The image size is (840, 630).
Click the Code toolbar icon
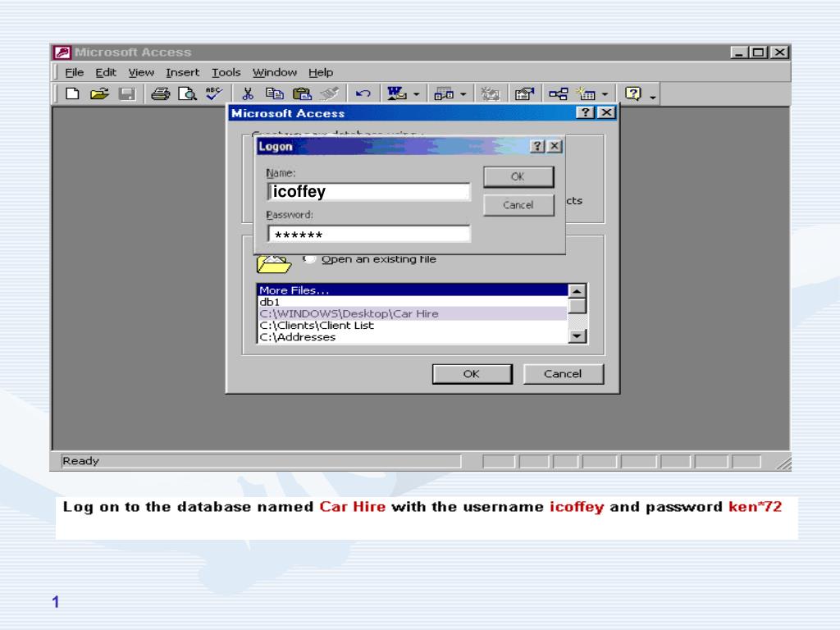point(489,94)
